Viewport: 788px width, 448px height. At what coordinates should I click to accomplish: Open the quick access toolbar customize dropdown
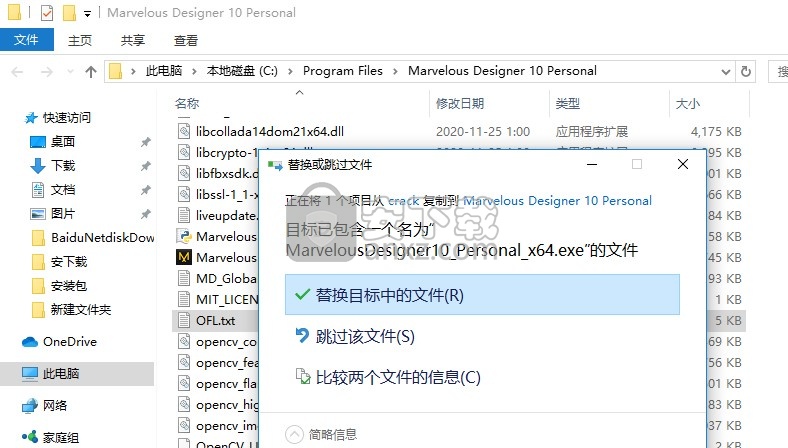tap(87, 14)
